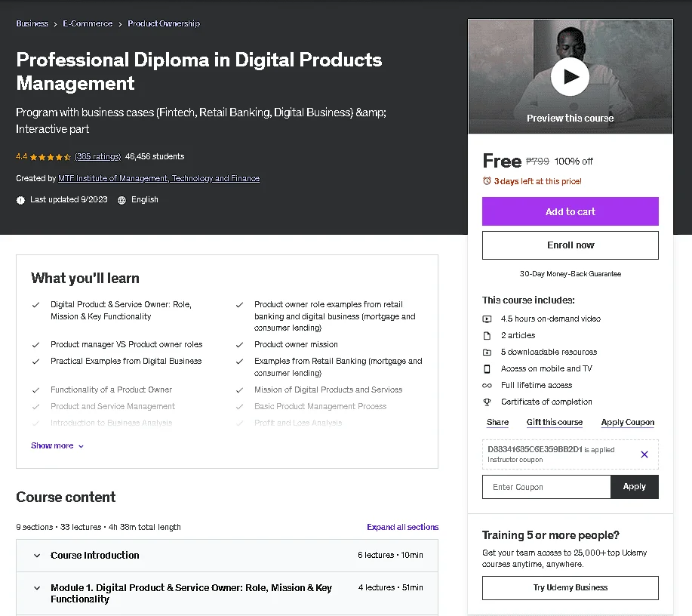Screen dimensions: 692x616
Task: Add the course to cart
Action: (x=571, y=211)
